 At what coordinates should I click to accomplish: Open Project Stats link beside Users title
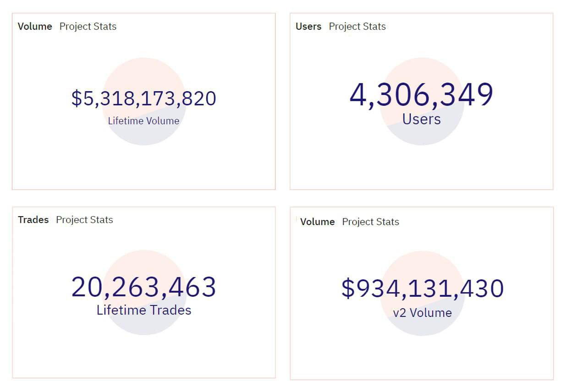click(357, 27)
